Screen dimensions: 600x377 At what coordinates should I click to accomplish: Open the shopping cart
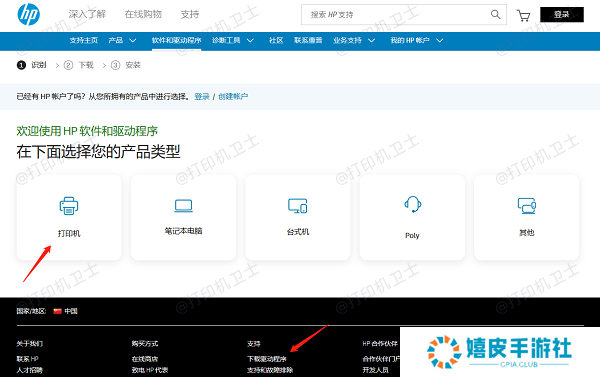(x=523, y=15)
